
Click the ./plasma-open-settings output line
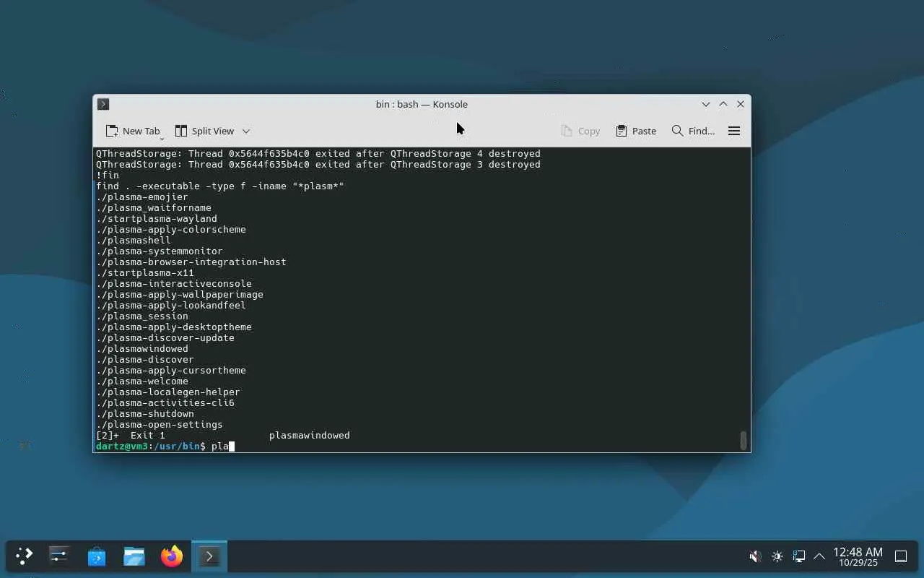[x=160, y=425]
